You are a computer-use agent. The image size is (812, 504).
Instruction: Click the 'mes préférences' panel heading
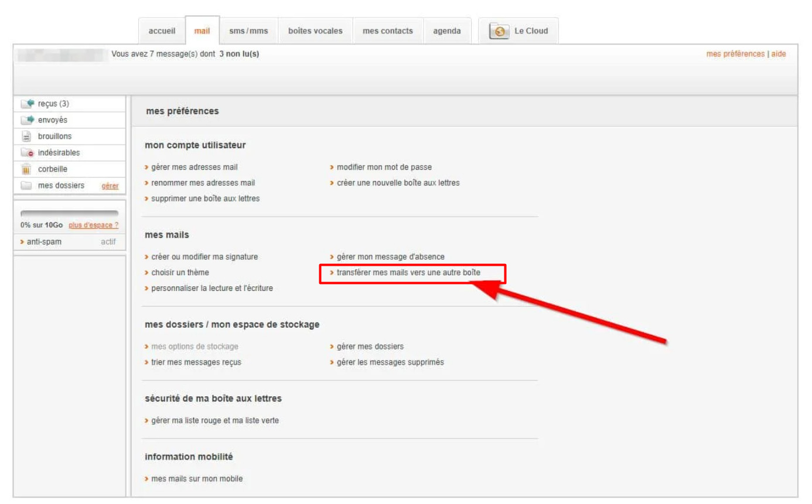click(x=182, y=111)
